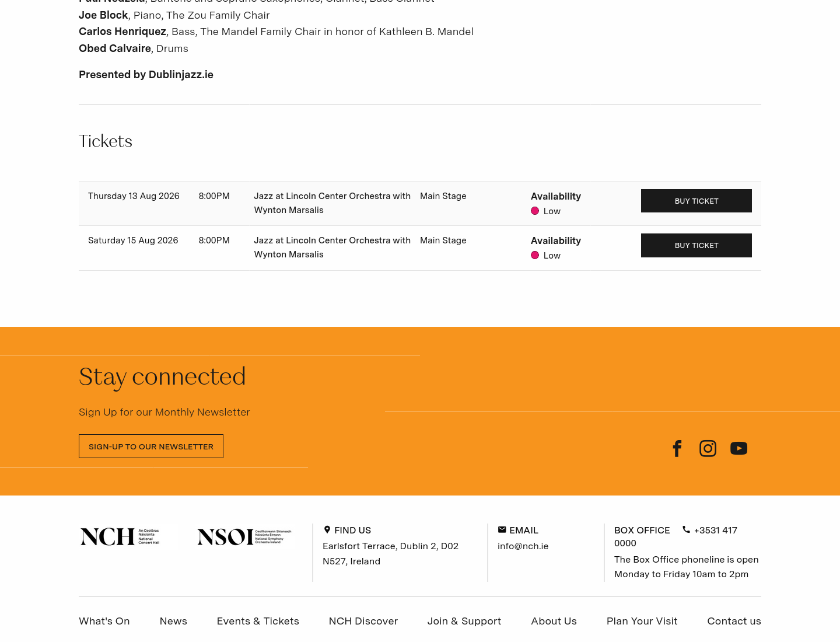Open the NCH Facebook page icon
840x642 pixels.
pos(677,448)
